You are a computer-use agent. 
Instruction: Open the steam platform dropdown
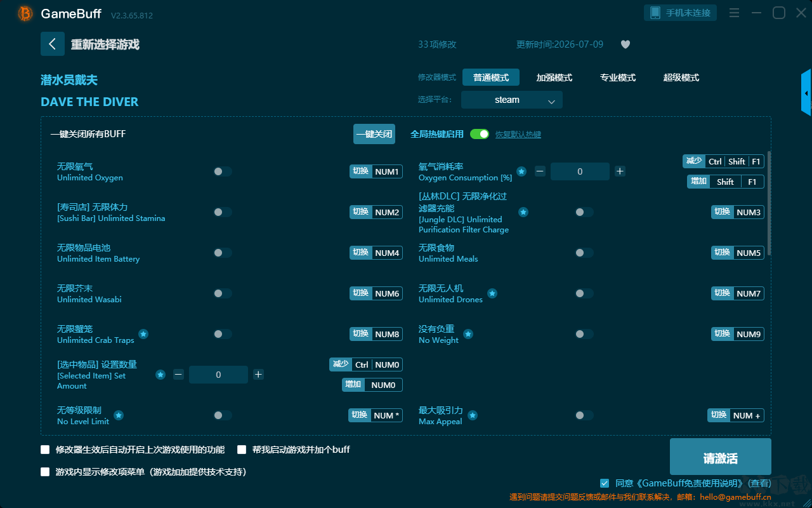(512, 100)
